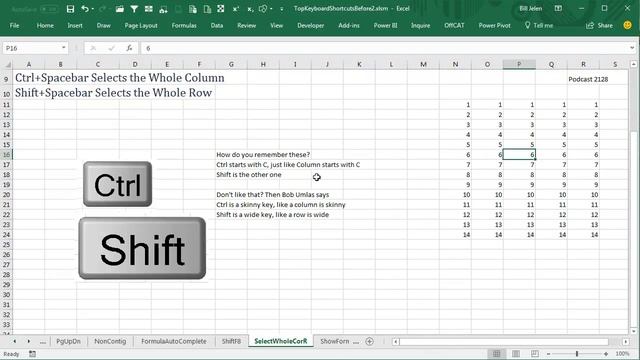640x360 pixels.
Task: Switch to the ShowForm sheet tab
Action: pos(334,341)
